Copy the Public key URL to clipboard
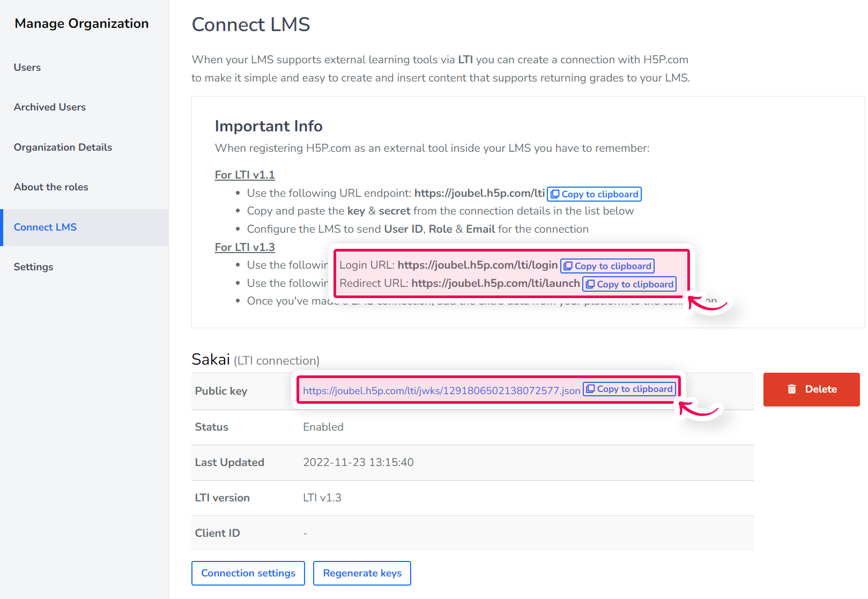Screen dimensions: 868x599 (x=629, y=389)
